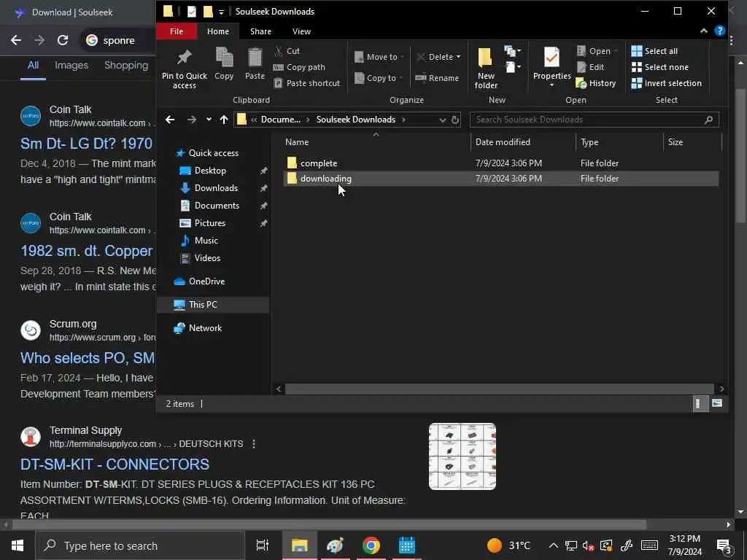Click the Properties icon

coord(551,58)
